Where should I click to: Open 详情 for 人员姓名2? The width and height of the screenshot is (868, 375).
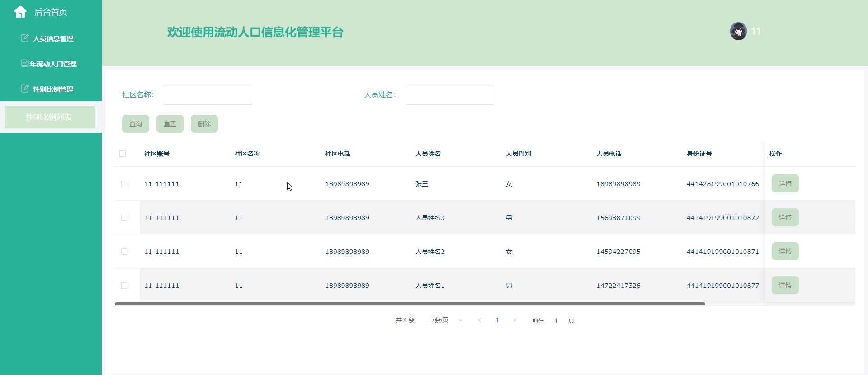pos(785,251)
